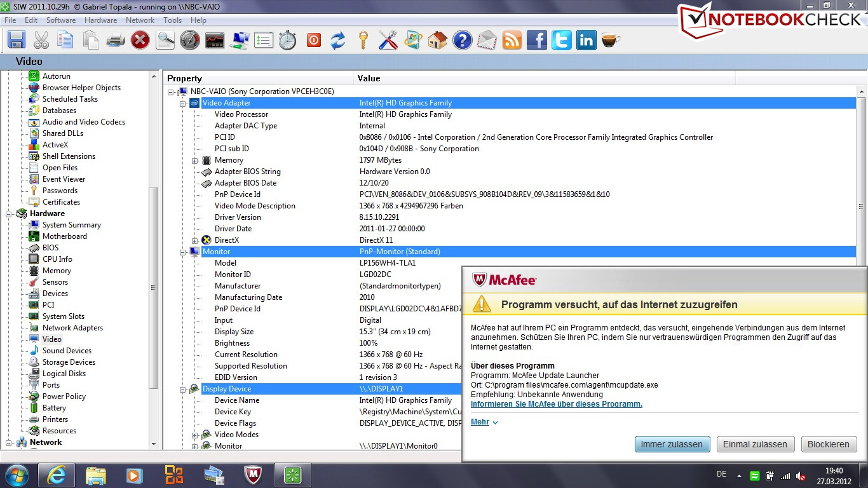Collapse the Monitor PnP-Monitor node
Viewport: 868px width, 488px height.
(183, 252)
